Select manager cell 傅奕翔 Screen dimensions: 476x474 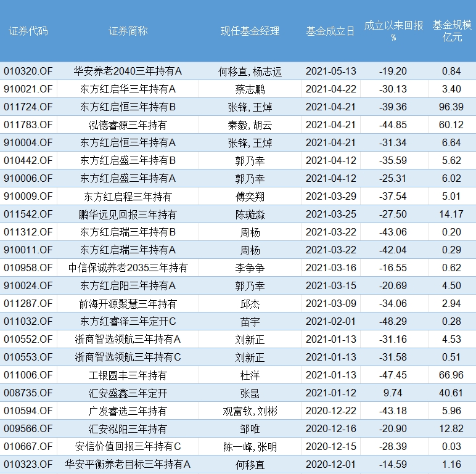coord(250,197)
